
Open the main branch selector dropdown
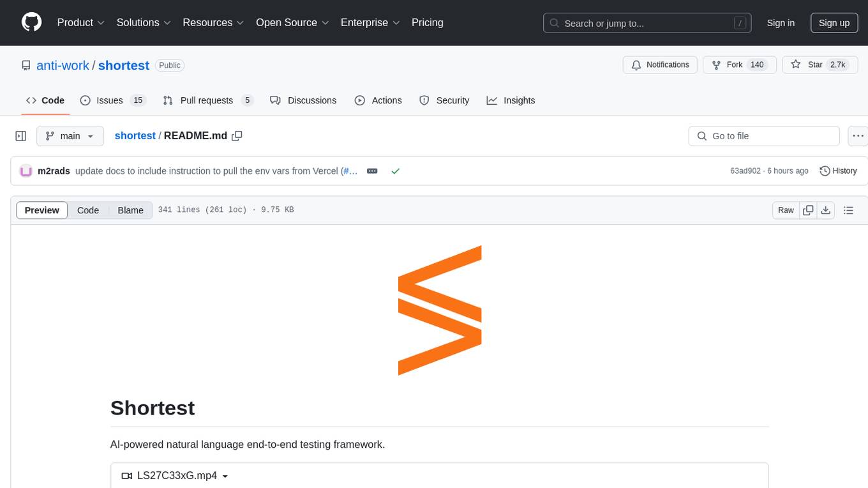pos(70,136)
